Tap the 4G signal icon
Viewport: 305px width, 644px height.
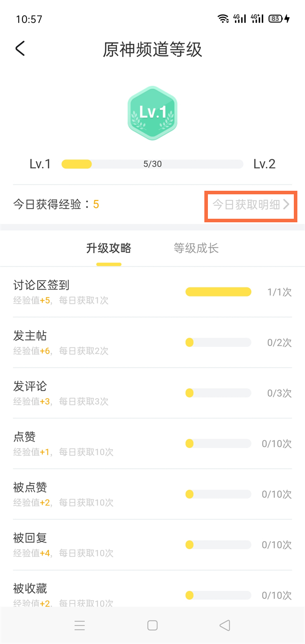click(239, 18)
